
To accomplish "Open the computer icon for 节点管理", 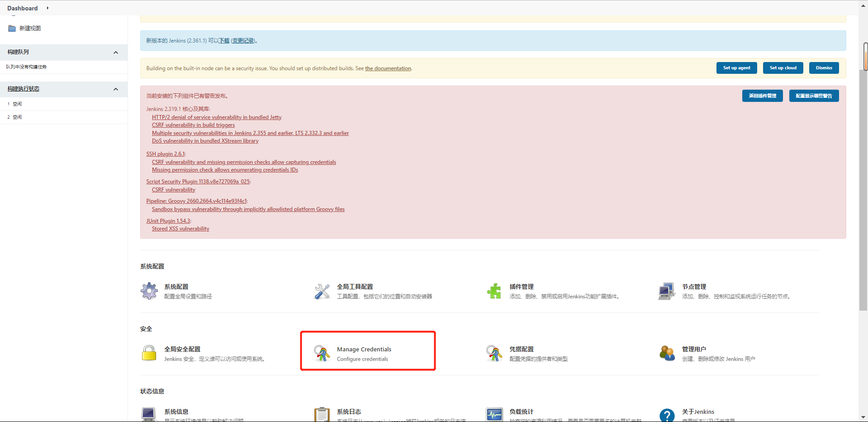I will pos(667,291).
